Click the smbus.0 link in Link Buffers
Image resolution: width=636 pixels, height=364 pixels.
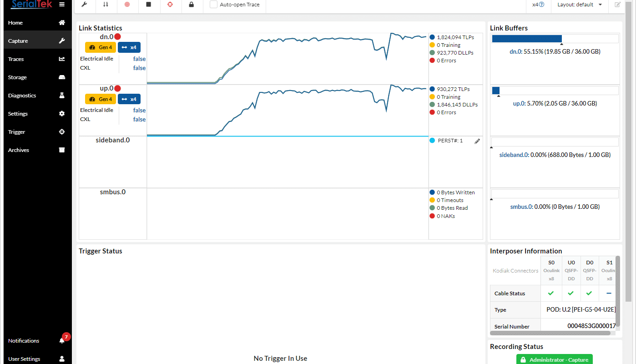(521, 207)
